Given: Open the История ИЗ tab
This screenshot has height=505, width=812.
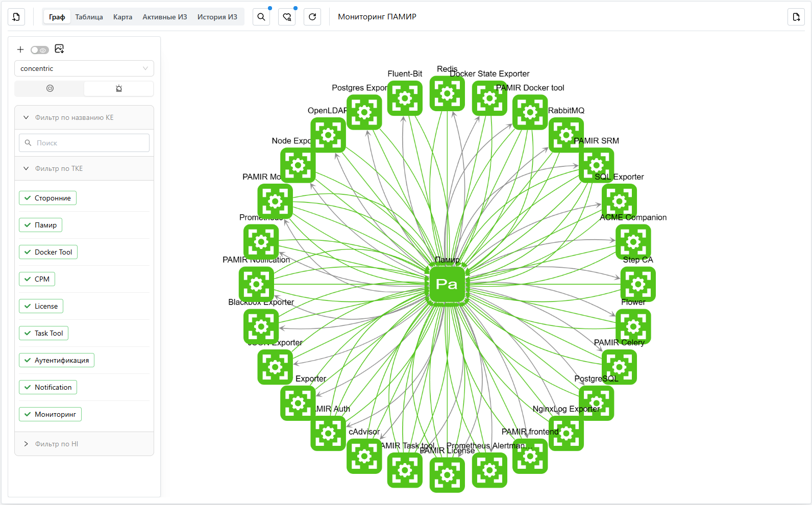Looking at the screenshot, I should (217, 17).
